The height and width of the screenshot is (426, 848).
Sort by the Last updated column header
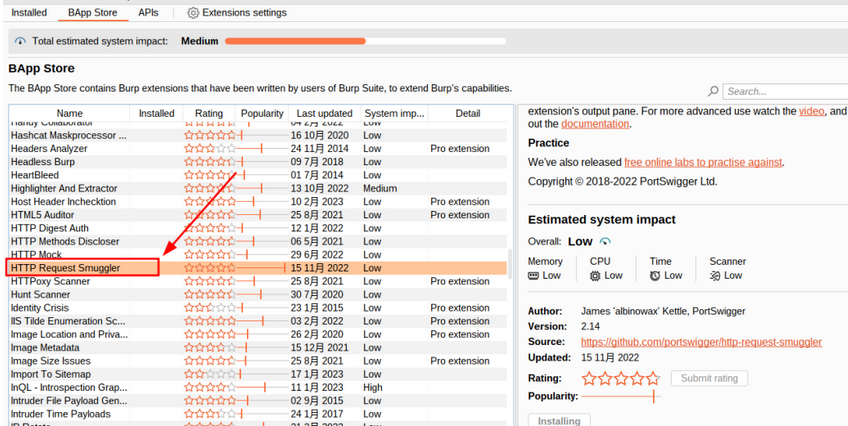324,114
